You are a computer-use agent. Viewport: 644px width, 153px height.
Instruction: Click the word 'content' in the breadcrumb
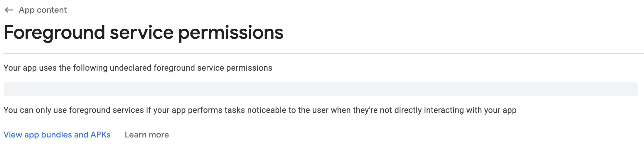point(52,10)
